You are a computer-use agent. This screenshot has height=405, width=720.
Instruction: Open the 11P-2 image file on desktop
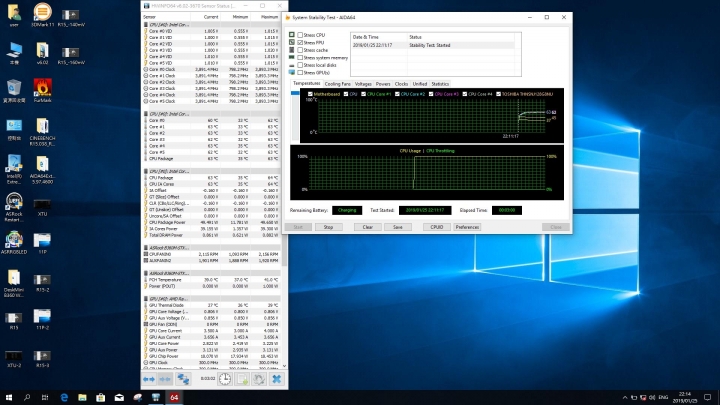point(42,319)
